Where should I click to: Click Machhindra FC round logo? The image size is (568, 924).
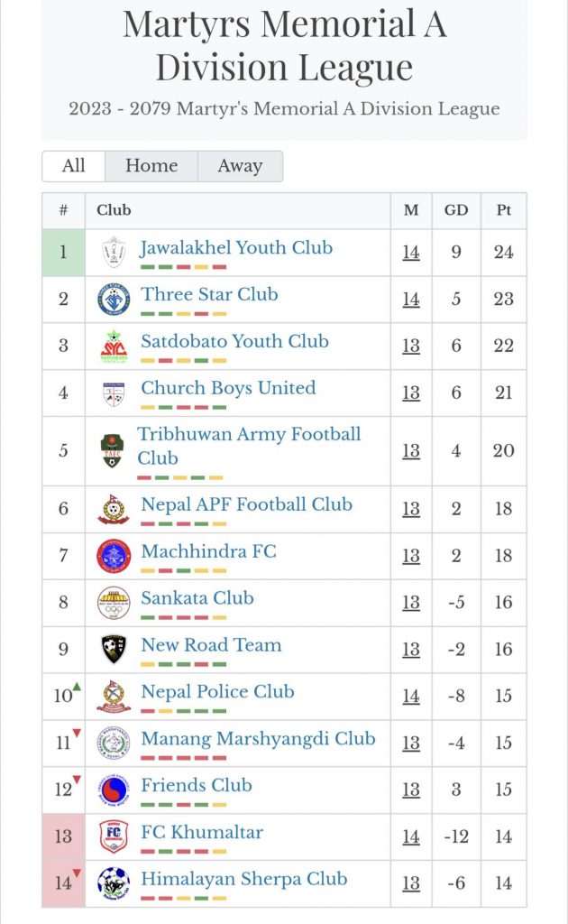114,556
